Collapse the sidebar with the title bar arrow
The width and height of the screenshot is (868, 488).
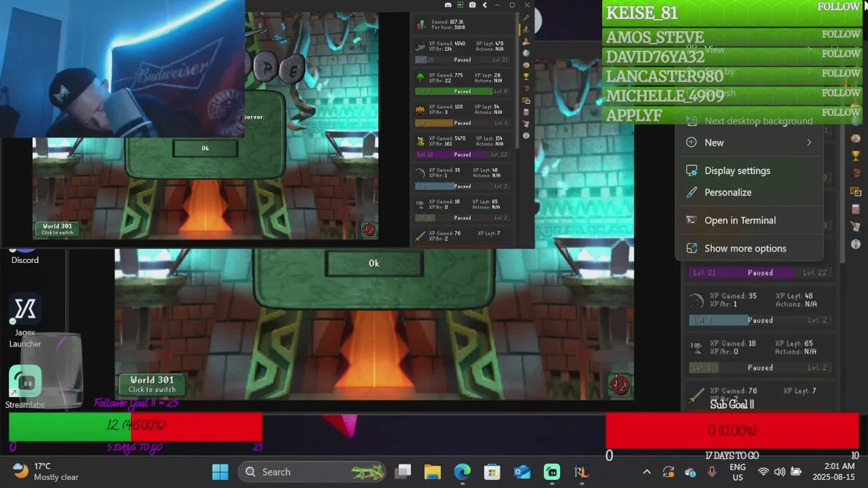pyautogui.click(x=485, y=5)
